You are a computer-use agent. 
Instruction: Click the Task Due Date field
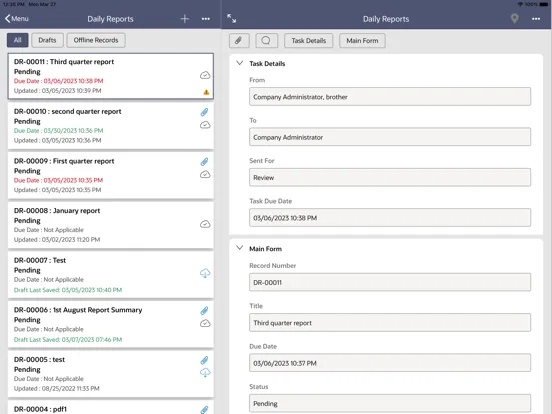[390, 218]
